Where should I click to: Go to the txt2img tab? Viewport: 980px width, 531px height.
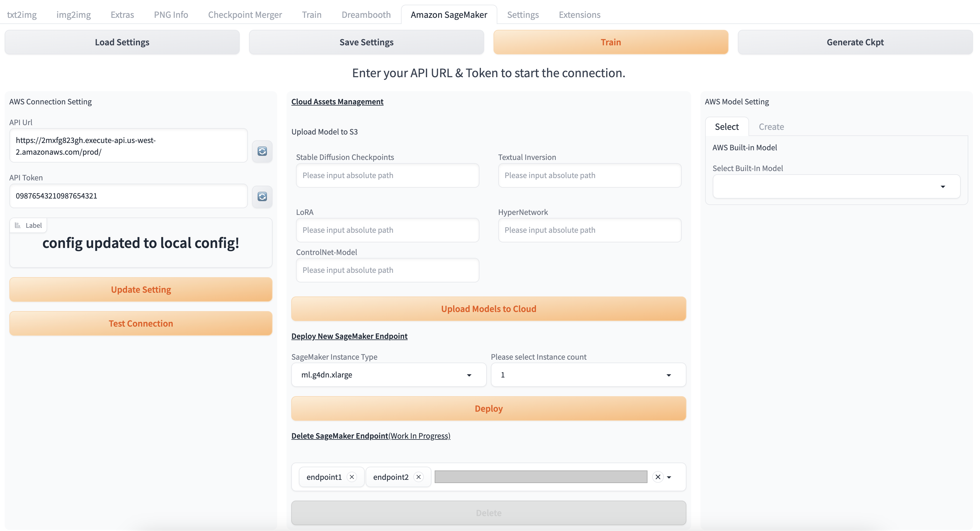tap(22, 14)
